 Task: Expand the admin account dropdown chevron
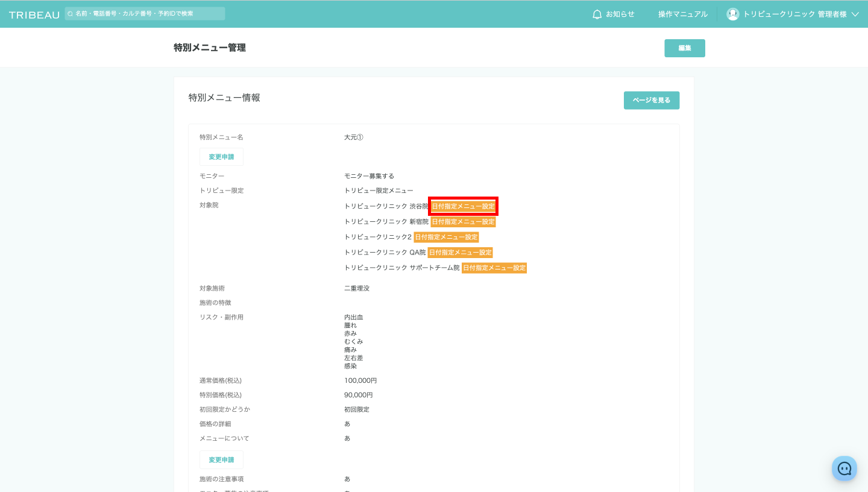click(x=855, y=14)
